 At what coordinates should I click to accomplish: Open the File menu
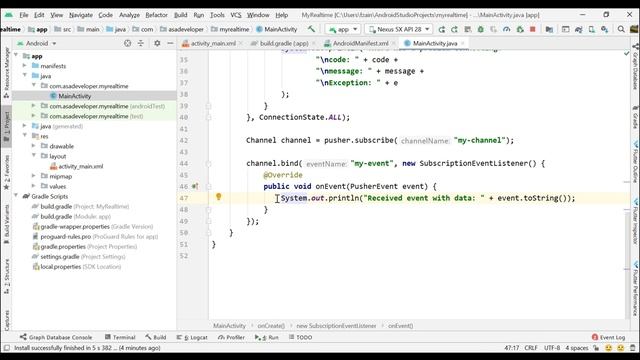click(24, 15)
